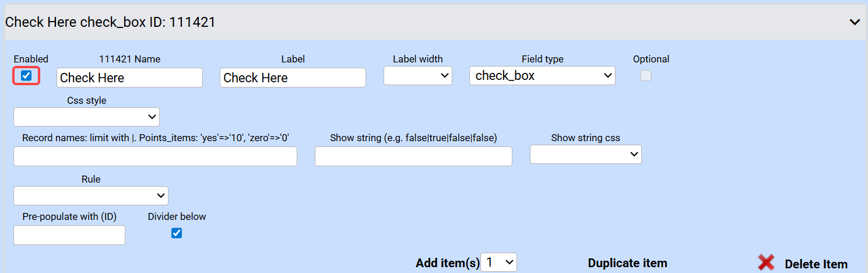
Task: Open the Rule dropdown
Action: tap(90, 195)
